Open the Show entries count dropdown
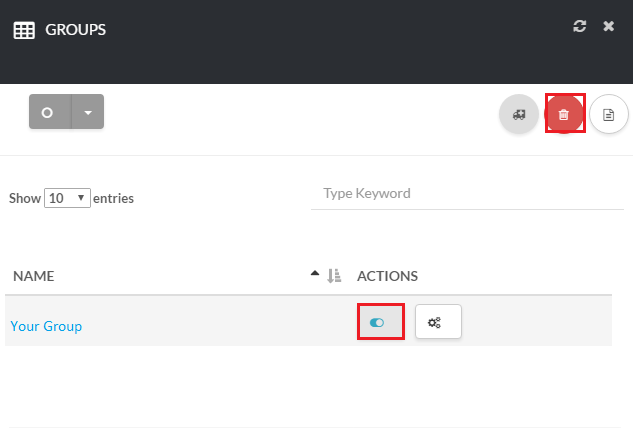 coord(67,198)
